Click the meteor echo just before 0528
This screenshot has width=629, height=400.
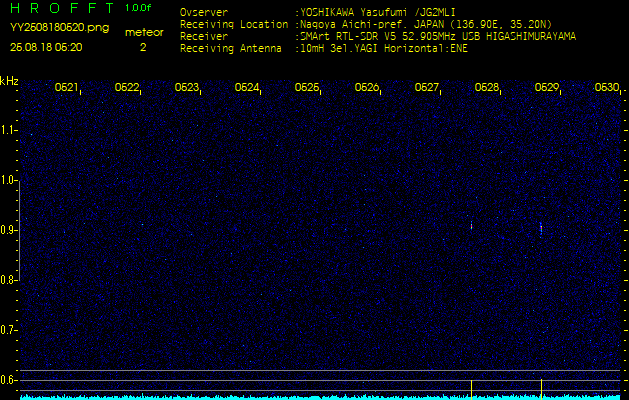click(471, 225)
